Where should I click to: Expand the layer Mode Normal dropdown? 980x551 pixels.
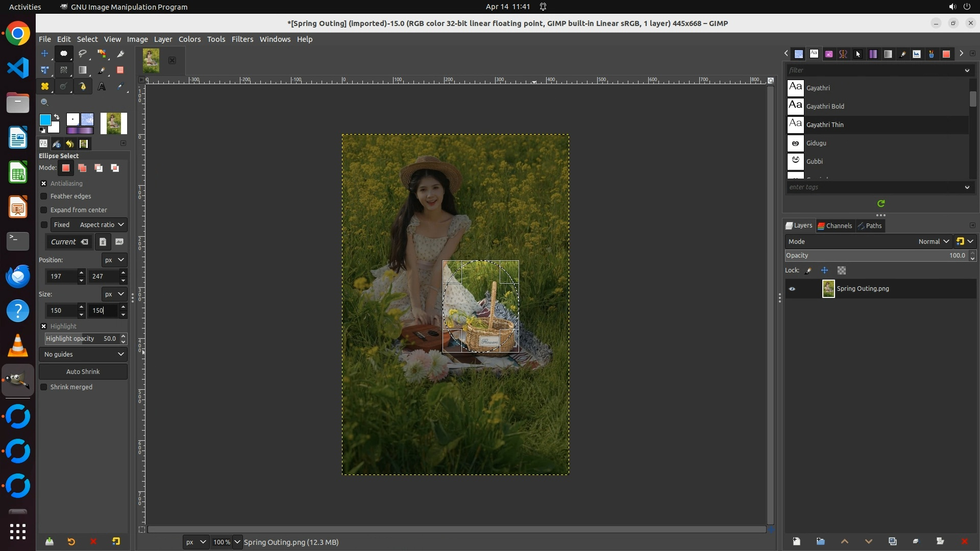pyautogui.click(x=934, y=242)
